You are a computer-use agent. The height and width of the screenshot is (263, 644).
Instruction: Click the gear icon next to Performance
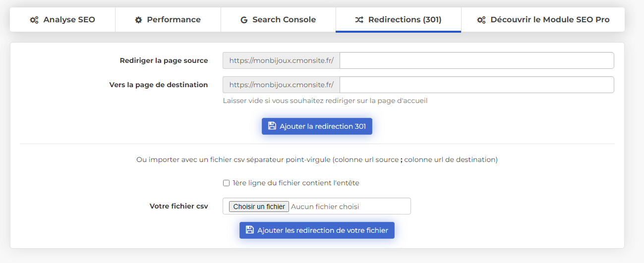(138, 20)
